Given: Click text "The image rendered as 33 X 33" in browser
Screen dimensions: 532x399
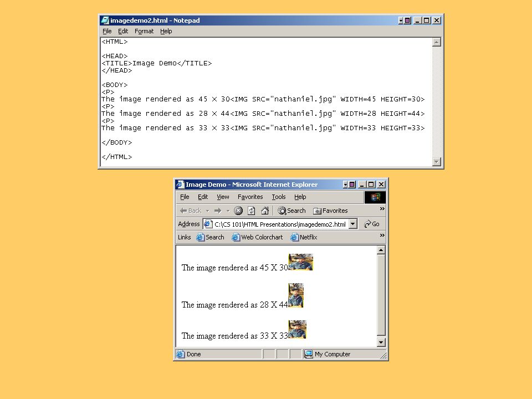Looking at the screenshot, I should [x=235, y=336].
